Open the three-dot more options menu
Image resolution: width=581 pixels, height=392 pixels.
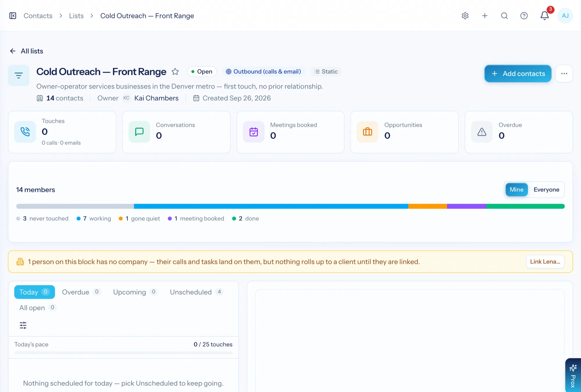(564, 74)
